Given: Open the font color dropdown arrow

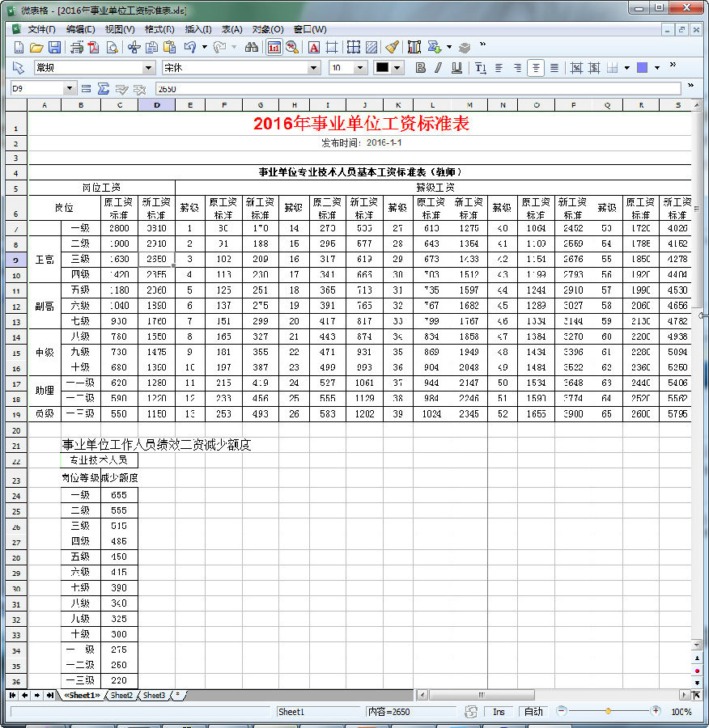Looking at the screenshot, I should (x=397, y=68).
